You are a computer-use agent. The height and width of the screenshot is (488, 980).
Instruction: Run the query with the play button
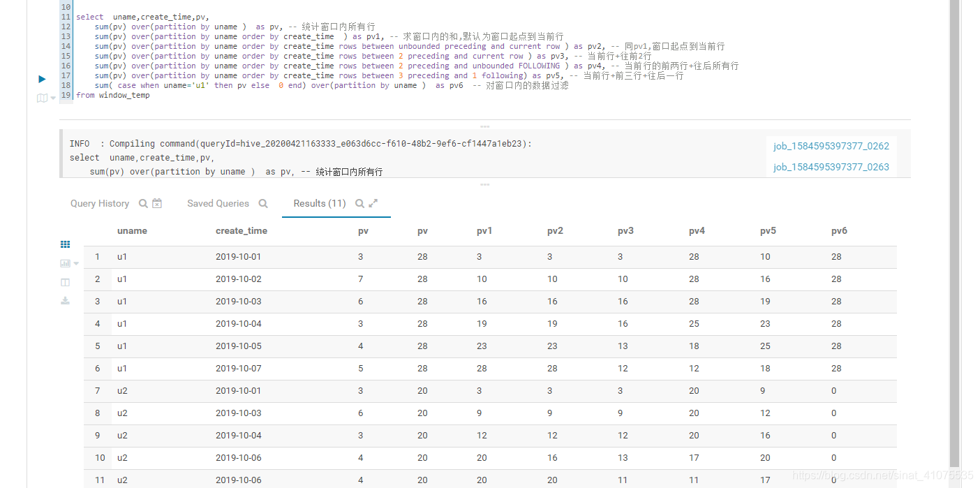click(x=42, y=79)
